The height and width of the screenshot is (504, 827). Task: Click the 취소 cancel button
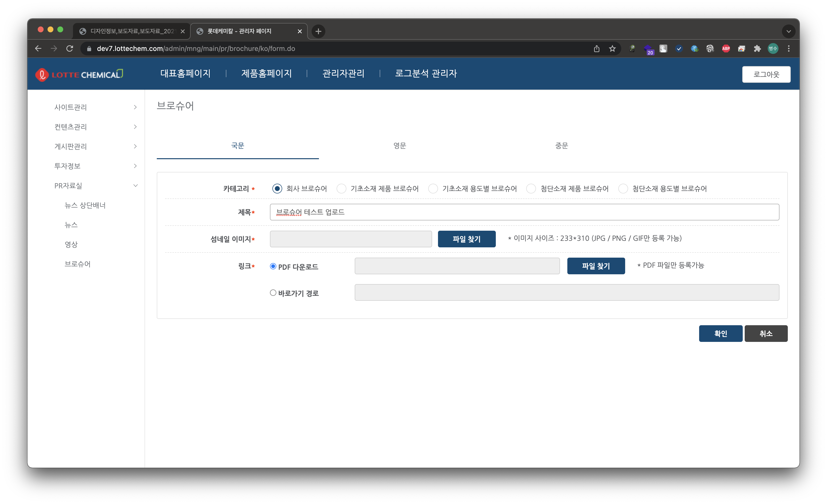point(766,333)
